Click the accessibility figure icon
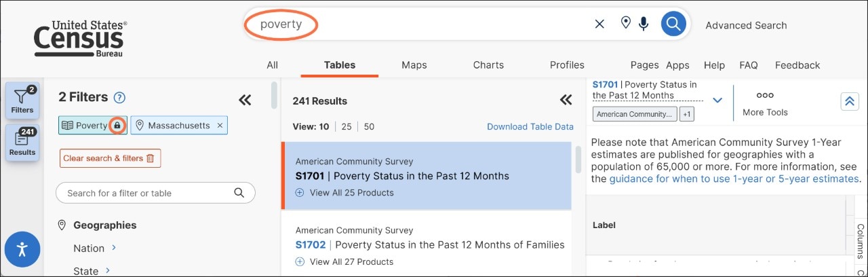This screenshot has width=868, height=277. point(22,249)
